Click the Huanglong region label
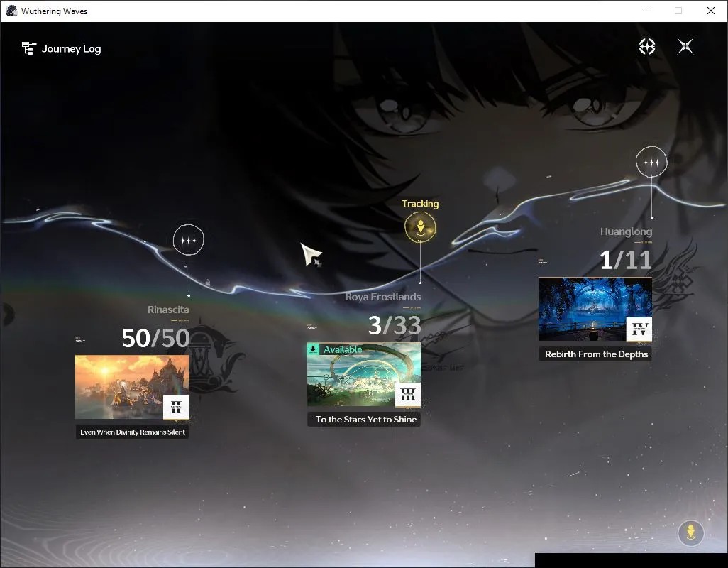Image resolution: width=728 pixels, height=568 pixels. [626, 231]
